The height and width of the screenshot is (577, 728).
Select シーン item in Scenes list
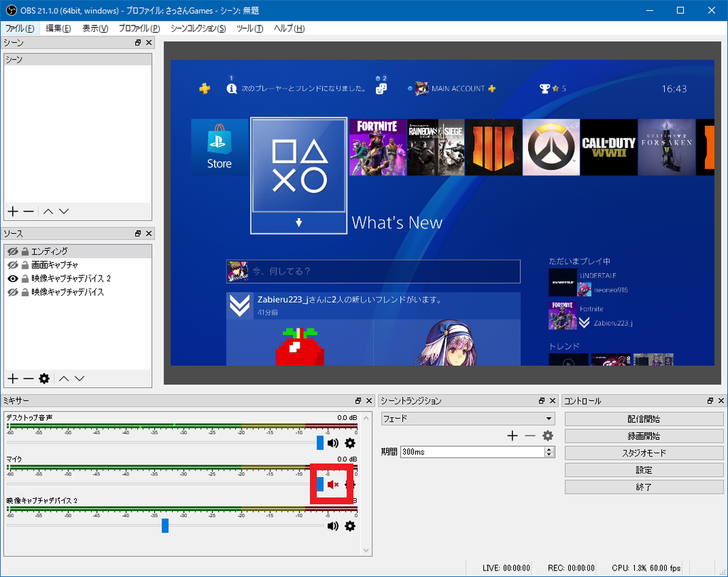click(x=77, y=60)
